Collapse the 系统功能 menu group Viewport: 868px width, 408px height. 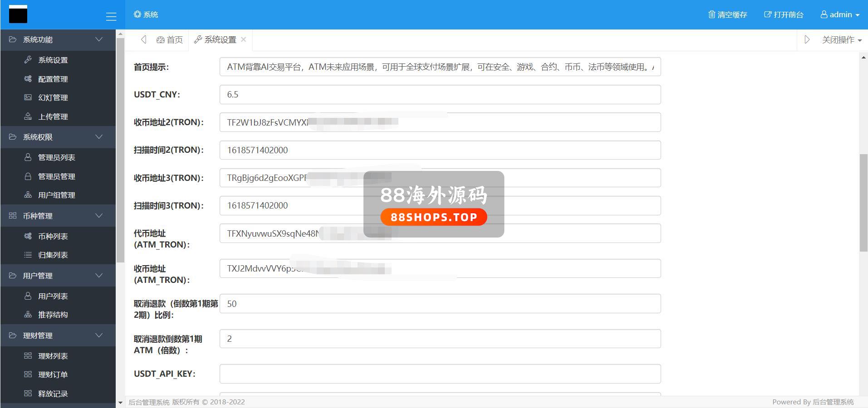coord(98,39)
